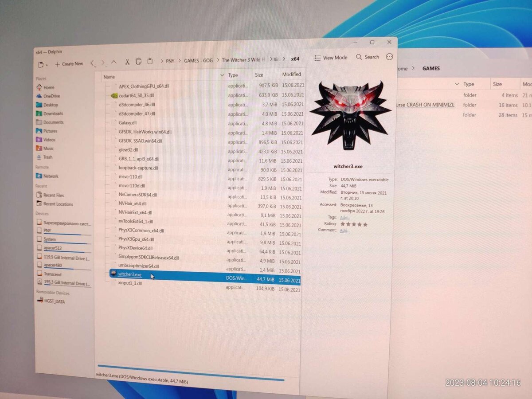532x399 pixels.
Task: Select the System device in sidebar
Action: click(63, 239)
